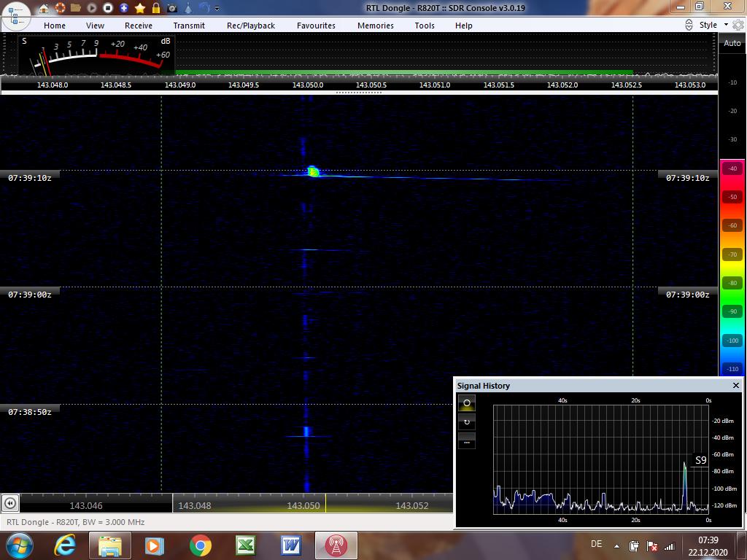This screenshot has width=747, height=560.
Task: Click the Stop icon in quick toolbar
Action: click(108, 7)
